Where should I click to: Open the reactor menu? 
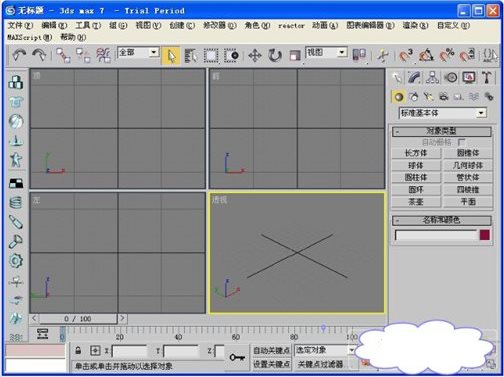click(x=291, y=26)
